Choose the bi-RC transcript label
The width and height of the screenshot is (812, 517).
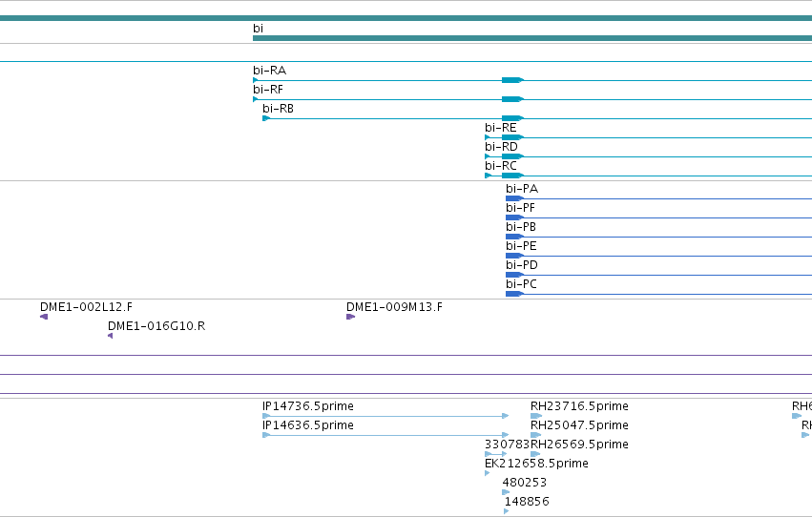click(x=500, y=166)
